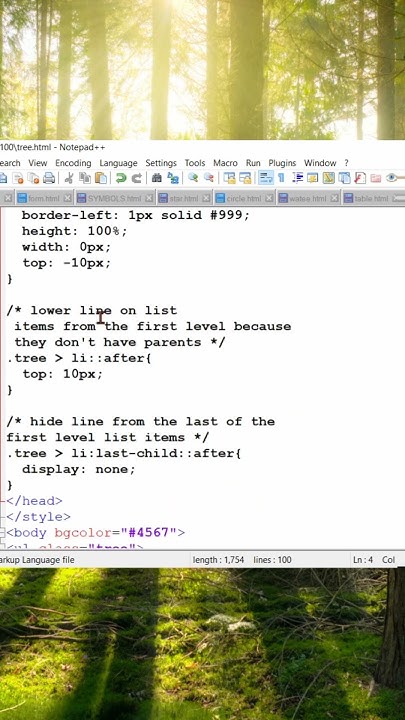The height and width of the screenshot is (720, 405).
Task: Cut selection with the scissors icon
Action: pyautogui.click(x=69, y=178)
